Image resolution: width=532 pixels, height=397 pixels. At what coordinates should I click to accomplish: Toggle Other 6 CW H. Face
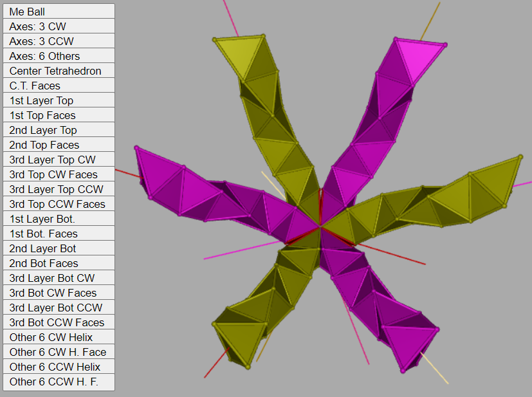pos(59,352)
